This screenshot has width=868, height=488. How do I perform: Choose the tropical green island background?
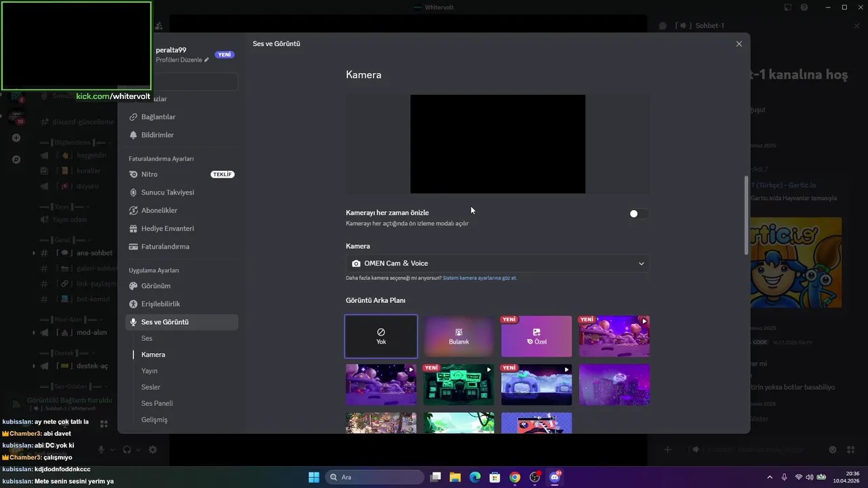459,423
